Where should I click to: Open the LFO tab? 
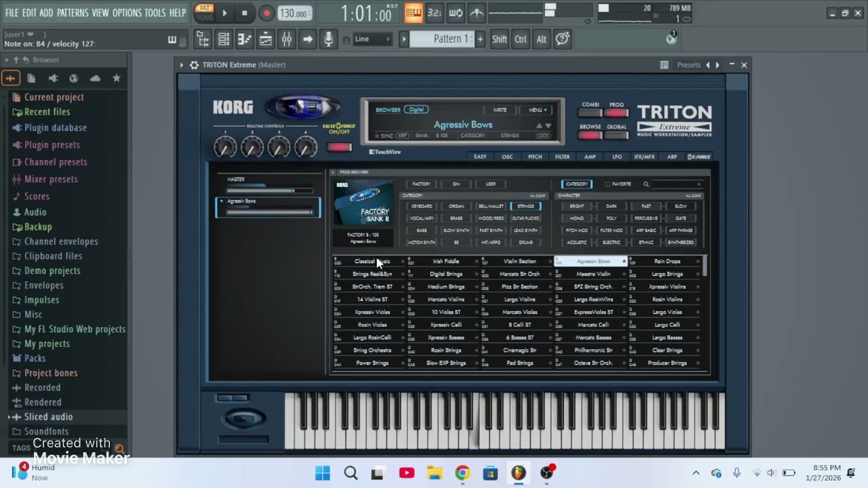coord(617,157)
